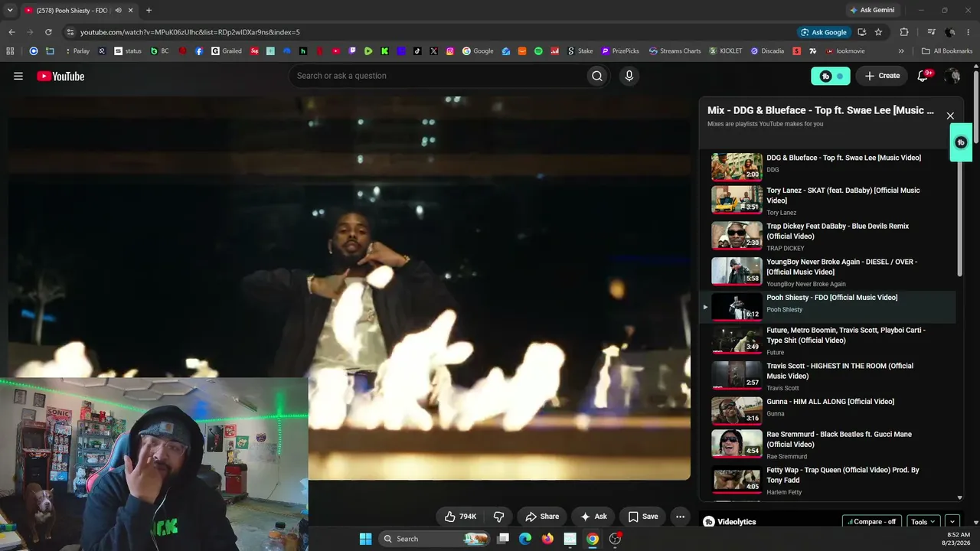The height and width of the screenshot is (551, 980).
Task: Toggle Videolytics Compare off button
Action: click(x=872, y=522)
